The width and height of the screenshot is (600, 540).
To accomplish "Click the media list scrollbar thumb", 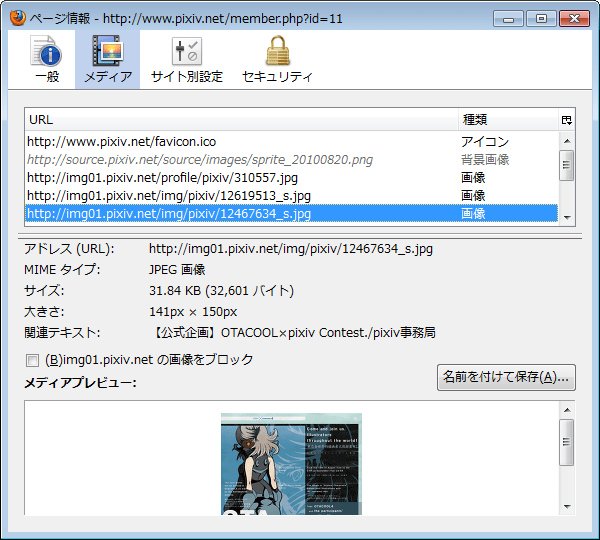I will point(567,165).
